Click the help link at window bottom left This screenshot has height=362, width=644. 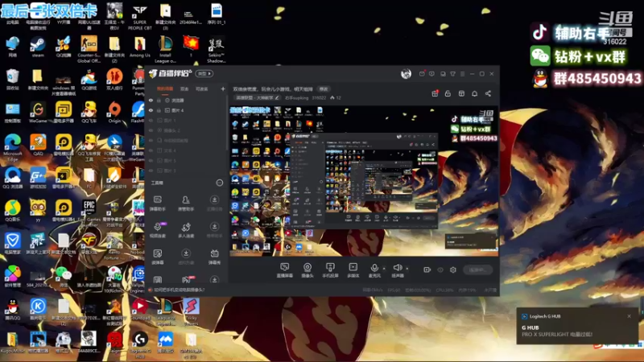coord(179,290)
